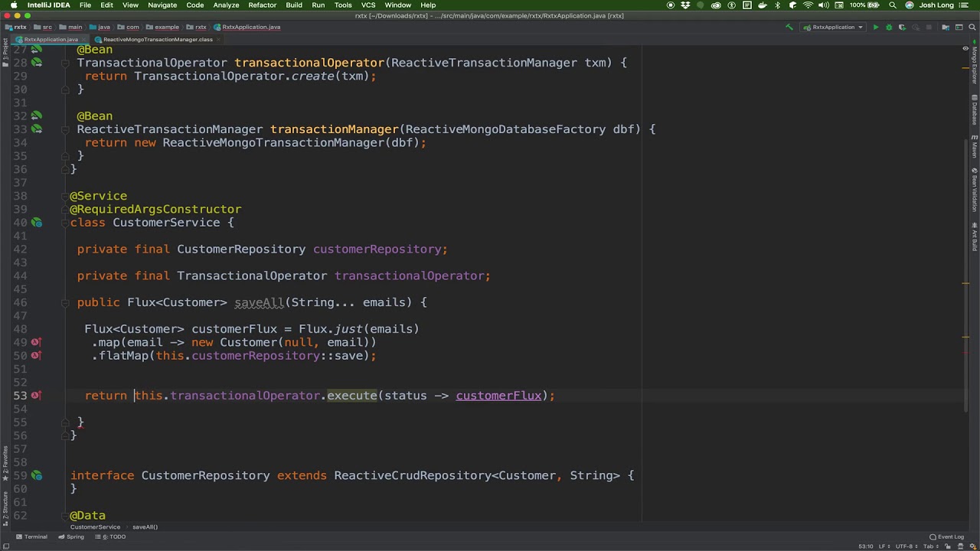Run the RxtxApplication configuration
Viewport: 980px width, 551px height.
(875, 27)
